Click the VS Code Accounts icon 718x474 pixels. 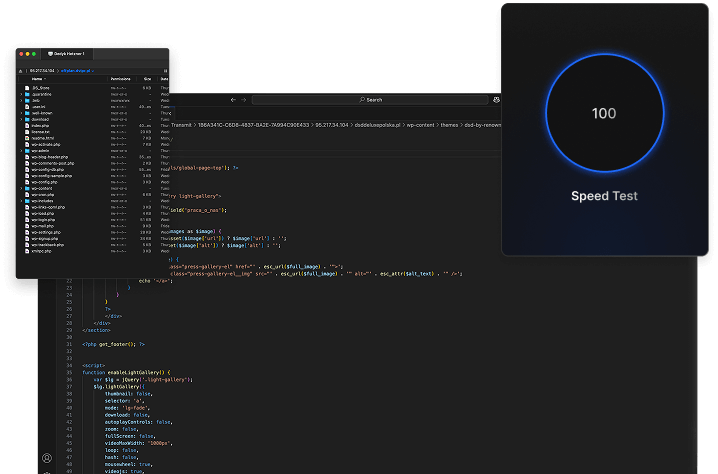click(x=46, y=458)
